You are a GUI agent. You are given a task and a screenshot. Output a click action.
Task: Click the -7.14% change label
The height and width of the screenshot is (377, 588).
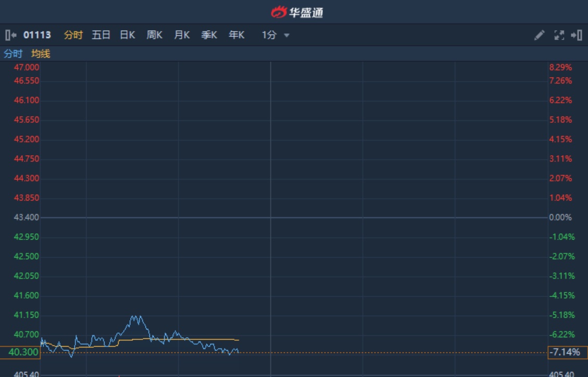[567, 353]
